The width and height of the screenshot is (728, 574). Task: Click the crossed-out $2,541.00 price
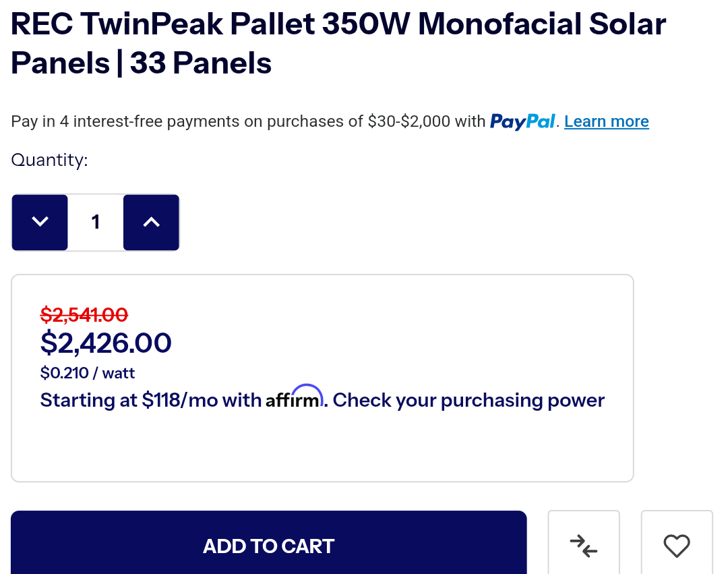click(84, 314)
